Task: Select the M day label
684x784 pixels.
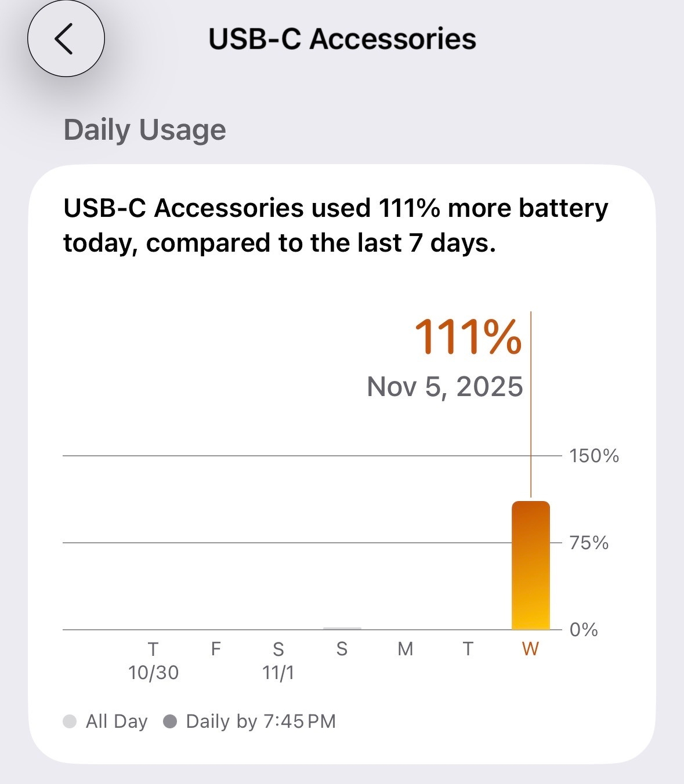Action: click(x=405, y=649)
